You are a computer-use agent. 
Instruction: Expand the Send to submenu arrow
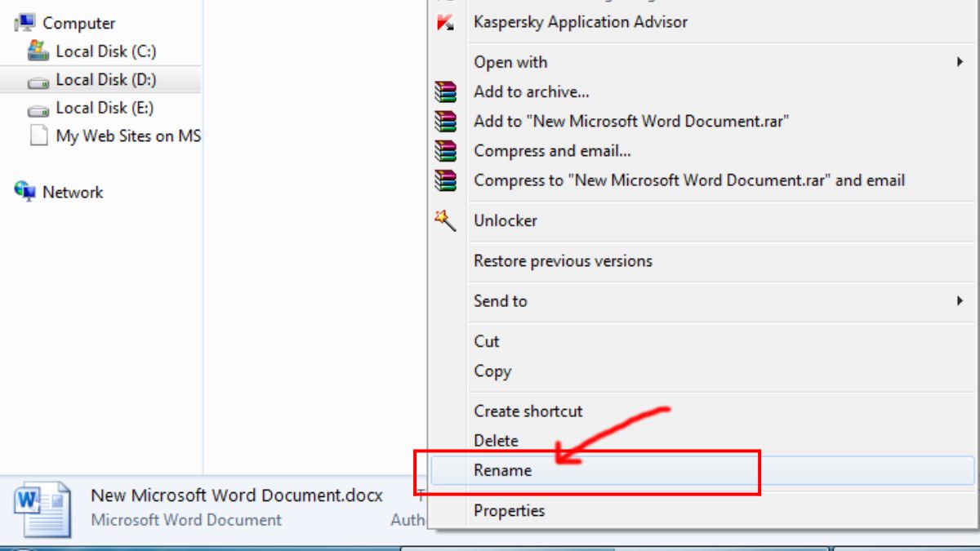960,301
